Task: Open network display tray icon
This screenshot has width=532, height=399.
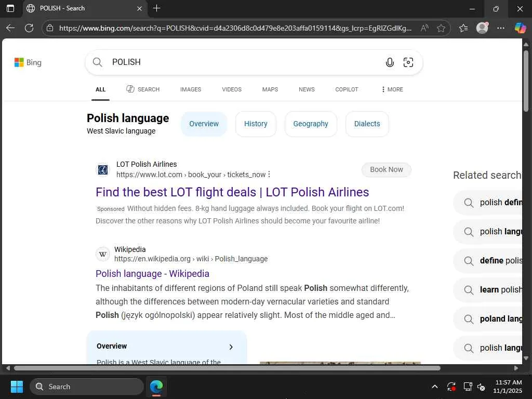Action: pyautogui.click(x=468, y=387)
